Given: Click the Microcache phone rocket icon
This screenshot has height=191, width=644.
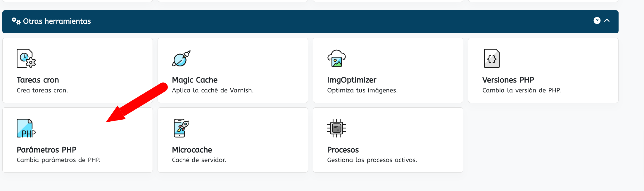Looking at the screenshot, I should [x=181, y=128].
